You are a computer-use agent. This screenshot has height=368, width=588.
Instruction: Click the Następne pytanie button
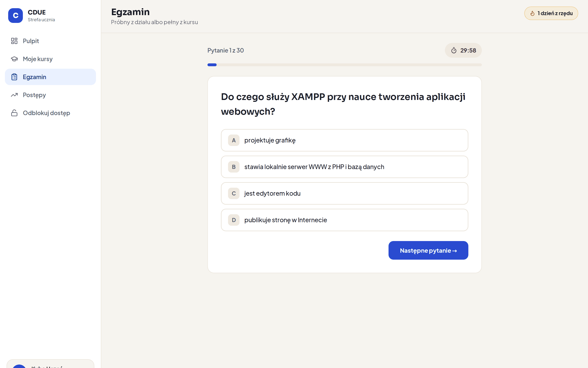click(x=428, y=250)
